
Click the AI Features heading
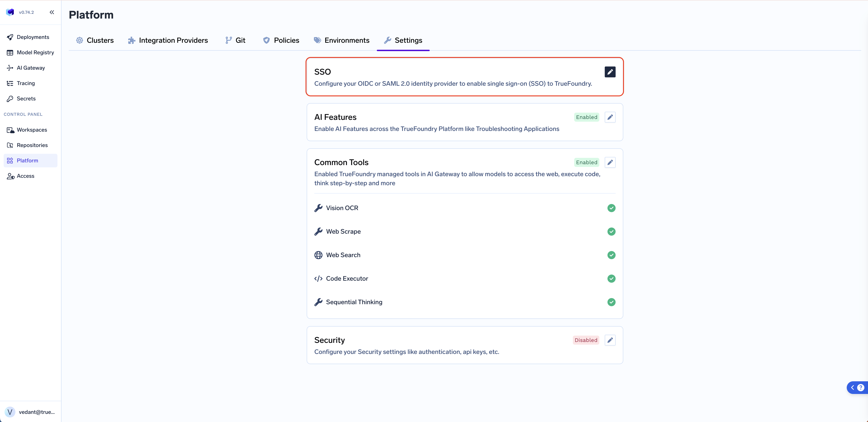335,117
